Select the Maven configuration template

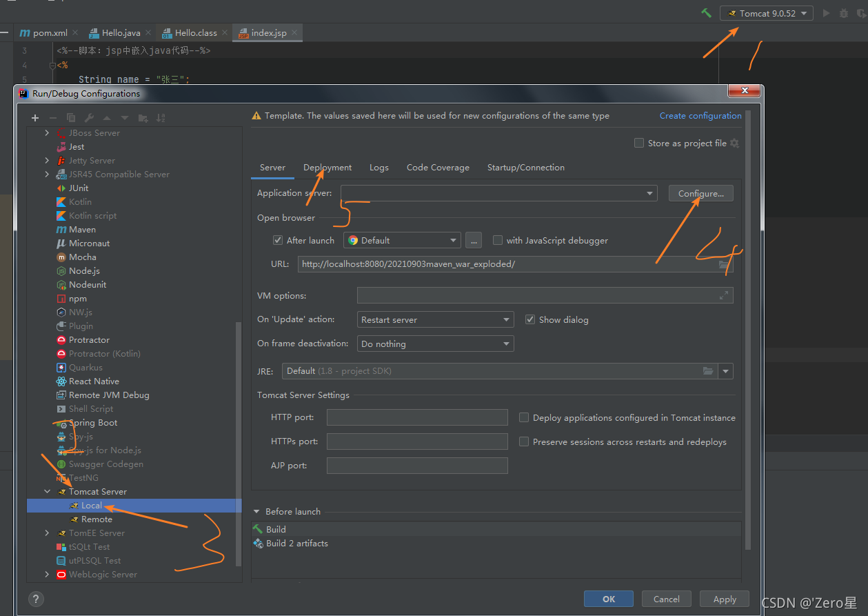82,229
